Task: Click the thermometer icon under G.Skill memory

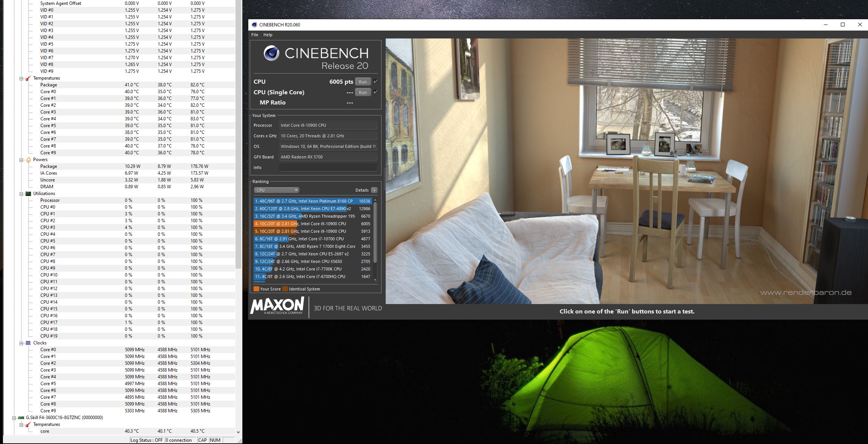Action: (x=28, y=424)
